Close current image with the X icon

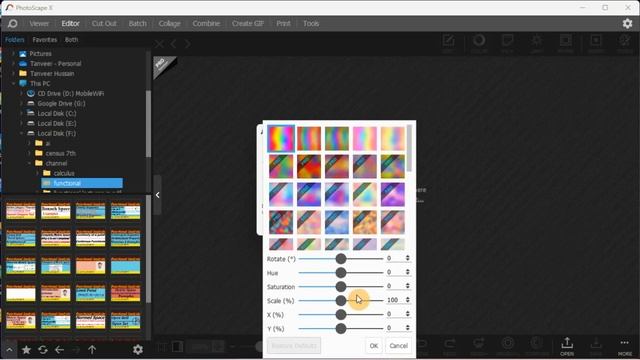(159, 44)
